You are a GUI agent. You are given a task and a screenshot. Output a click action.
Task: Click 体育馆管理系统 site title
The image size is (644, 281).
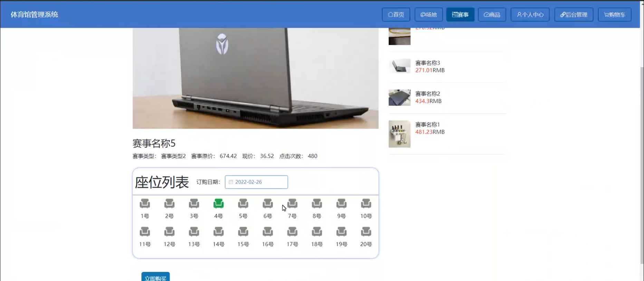(34, 14)
